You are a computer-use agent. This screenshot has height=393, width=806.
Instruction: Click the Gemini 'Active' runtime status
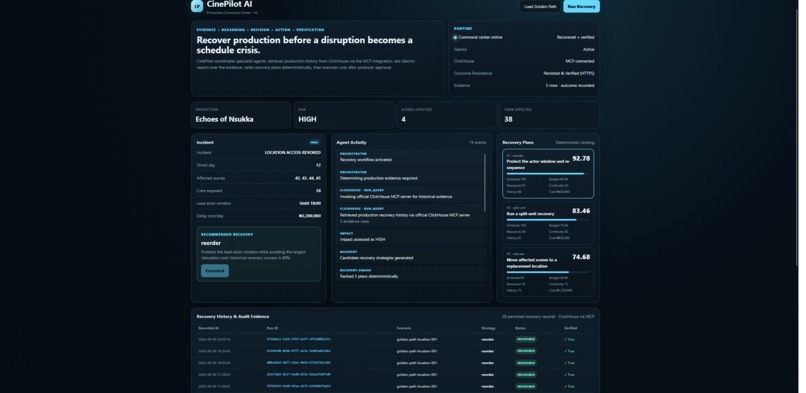pos(589,49)
